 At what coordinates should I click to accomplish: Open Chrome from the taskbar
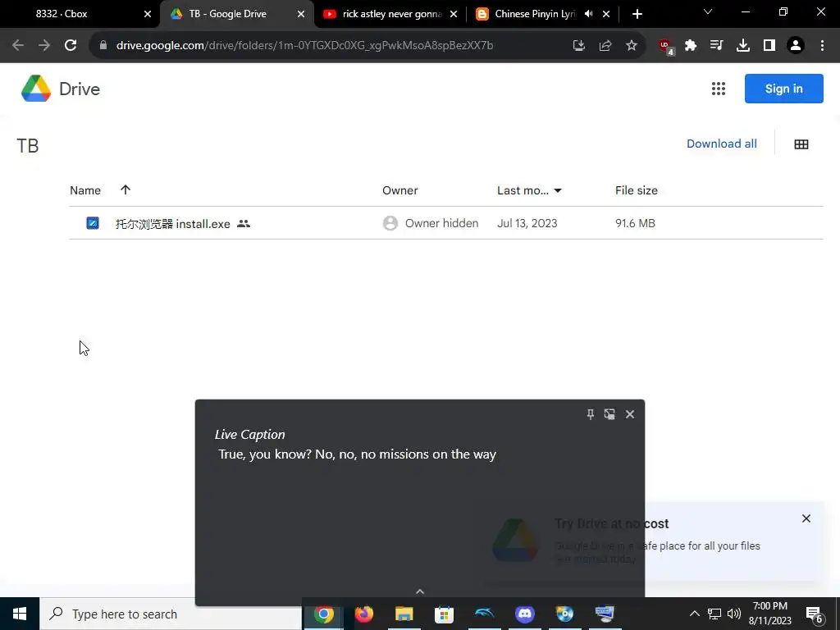point(323,614)
